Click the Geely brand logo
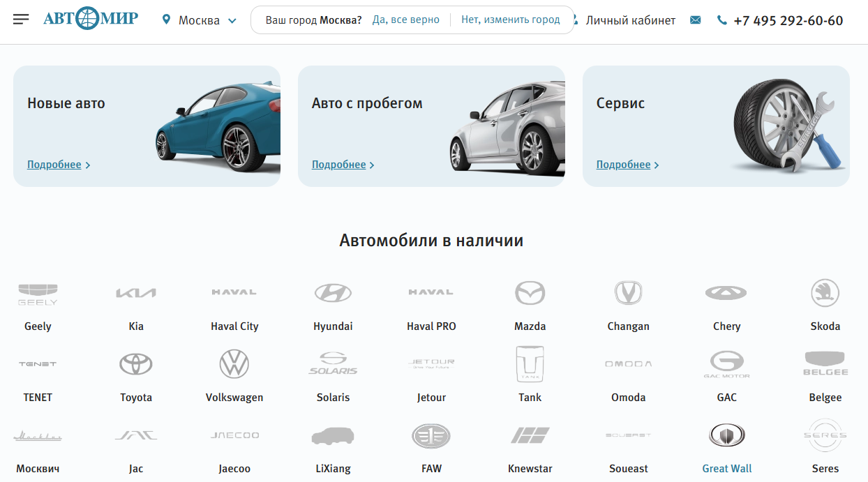Image resolution: width=868 pixels, height=482 pixels. pyautogui.click(x=38, y=292)
